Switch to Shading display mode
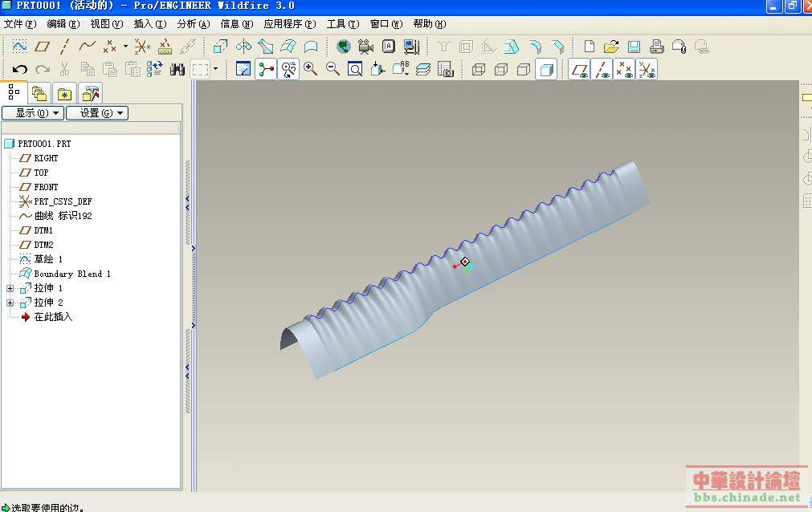 coord(546,69)
